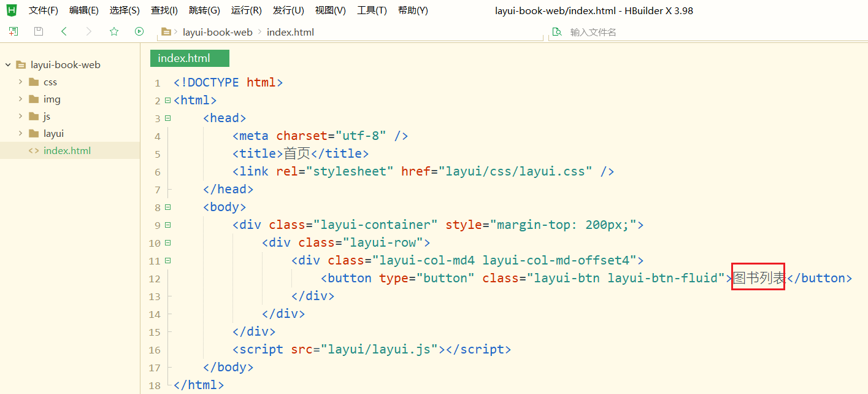
Task: Click the index.html file code icon
Action: tap(34, 150)
